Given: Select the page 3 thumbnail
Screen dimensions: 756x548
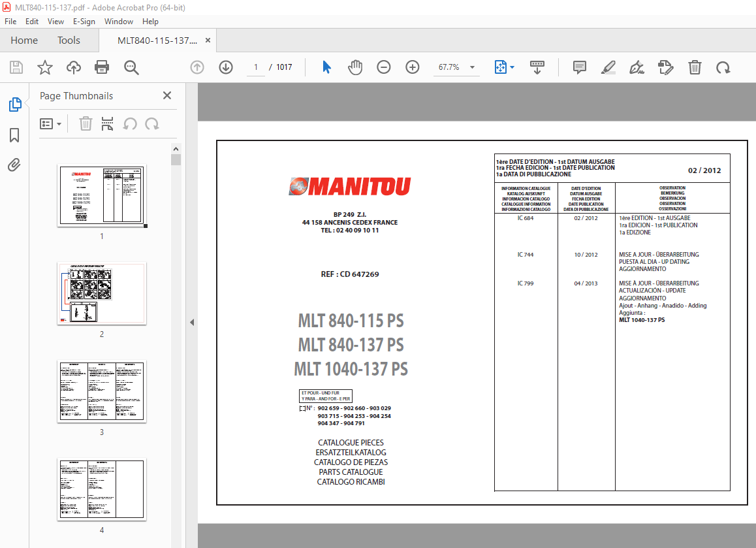Looking at the screenshot, I should pos(102,391).
